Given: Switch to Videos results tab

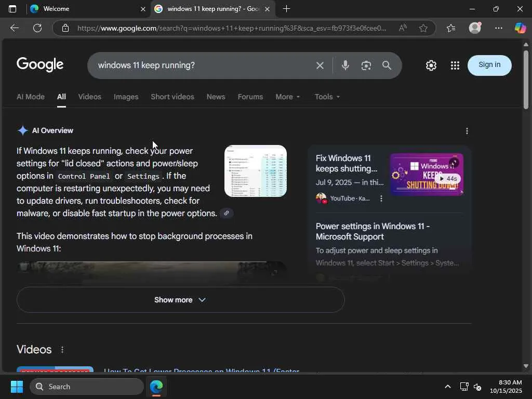Looking at the screenshot, I should [x=89, y=97].
